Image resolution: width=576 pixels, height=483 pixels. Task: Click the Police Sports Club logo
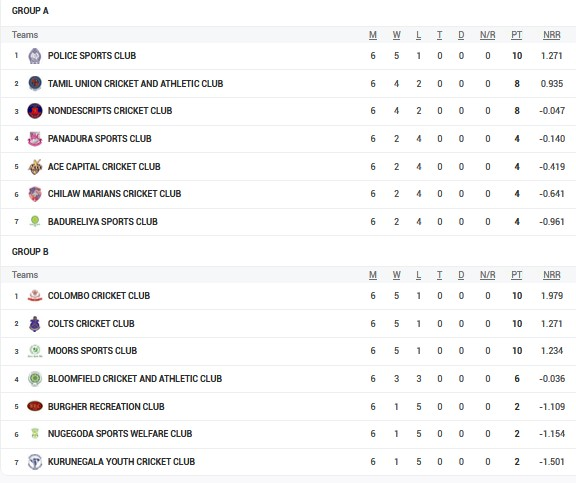35,56
